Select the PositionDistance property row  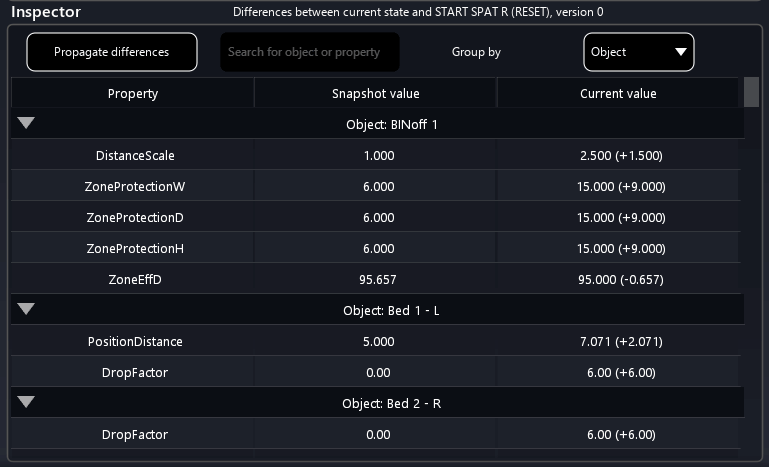(133, 342)
